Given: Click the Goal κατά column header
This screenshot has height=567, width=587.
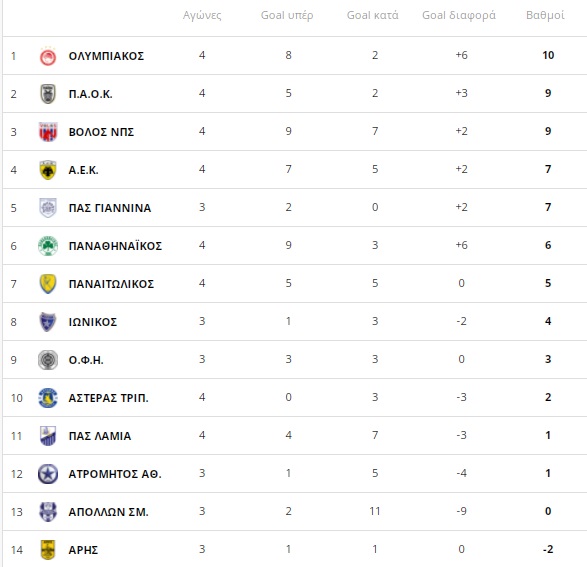Looking at the screenshot, I should point(372,15).
